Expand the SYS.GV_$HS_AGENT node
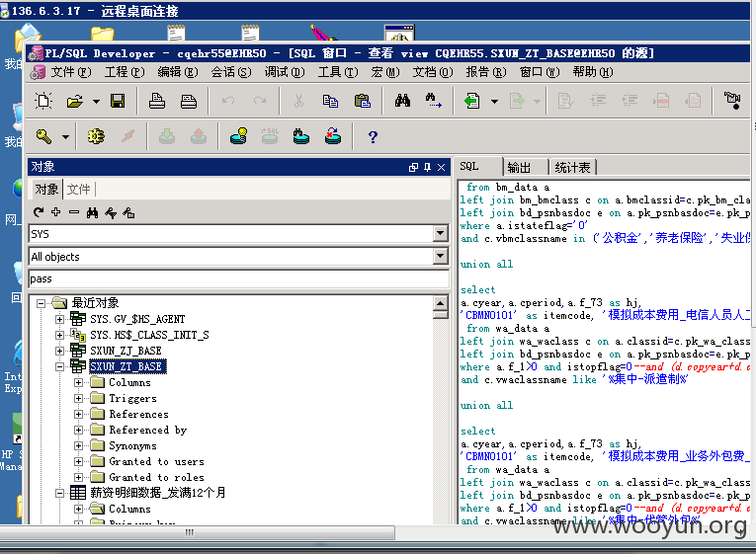Screen dimensions: 756x554 coord(59,319)
